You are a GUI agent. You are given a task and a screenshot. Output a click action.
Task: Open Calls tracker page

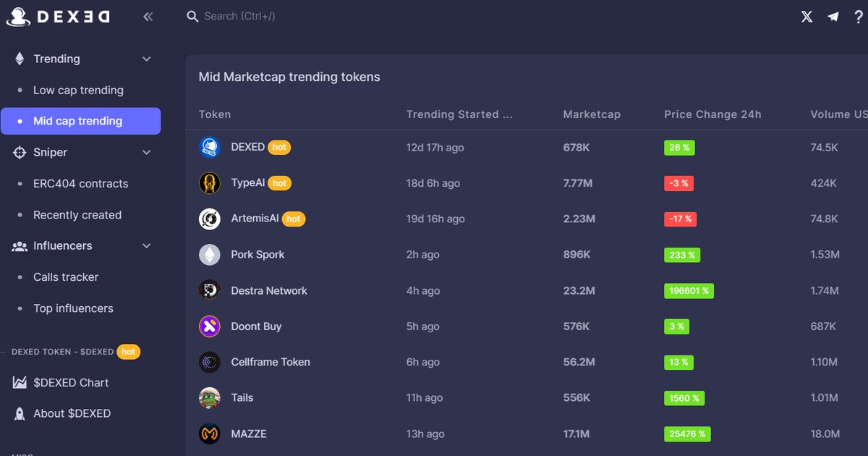click(x=66, y=277)
